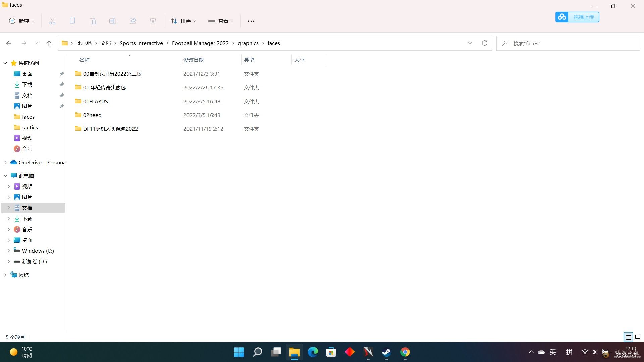Click the Share icon in toolbar
This screenshot has height=362, width=644.
(133, 21)
